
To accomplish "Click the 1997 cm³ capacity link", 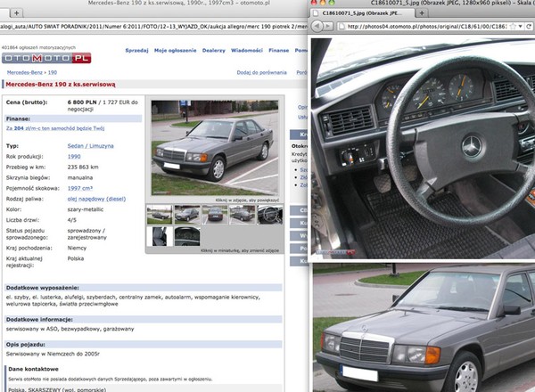I will point(80,188).
